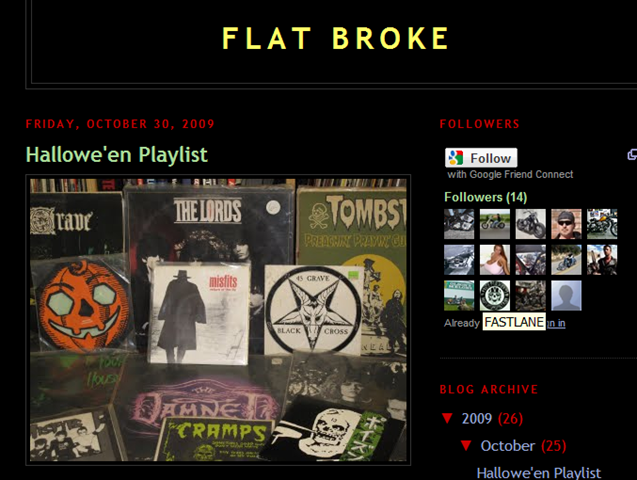
Task: Open the first motorcycle follower avatar
Action: click(x=459, y=224)
